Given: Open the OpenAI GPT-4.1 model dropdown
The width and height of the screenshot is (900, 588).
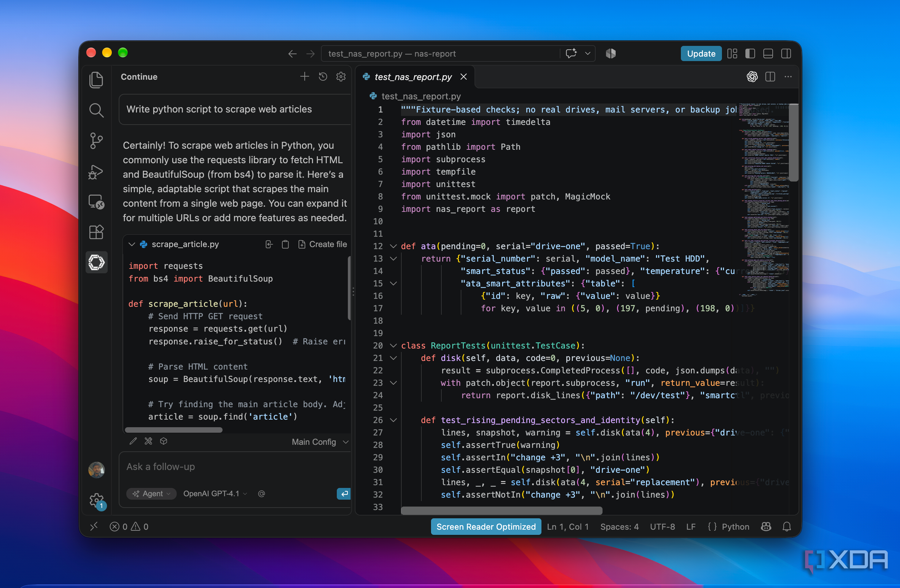Looking at the screenshot, I should pyautogui.click(x=215, y=493).
